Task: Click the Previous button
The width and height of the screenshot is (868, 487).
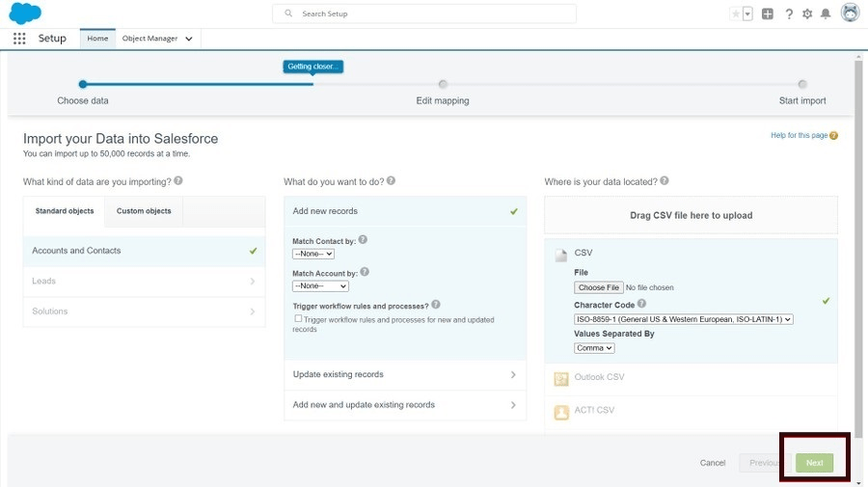Action: [x=764, y=463]
